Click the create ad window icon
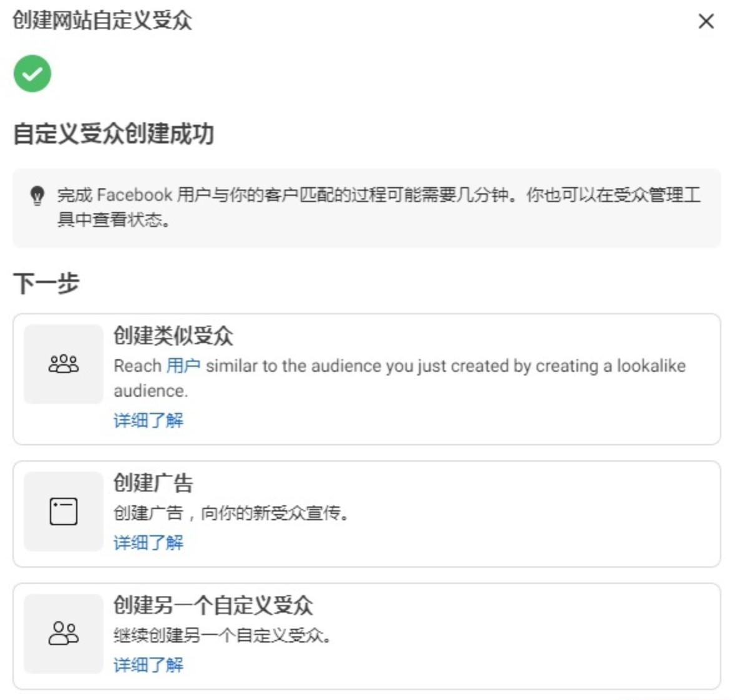Image resolution: width=735 pixels, height=700 pixels. (x=64, y=512)
